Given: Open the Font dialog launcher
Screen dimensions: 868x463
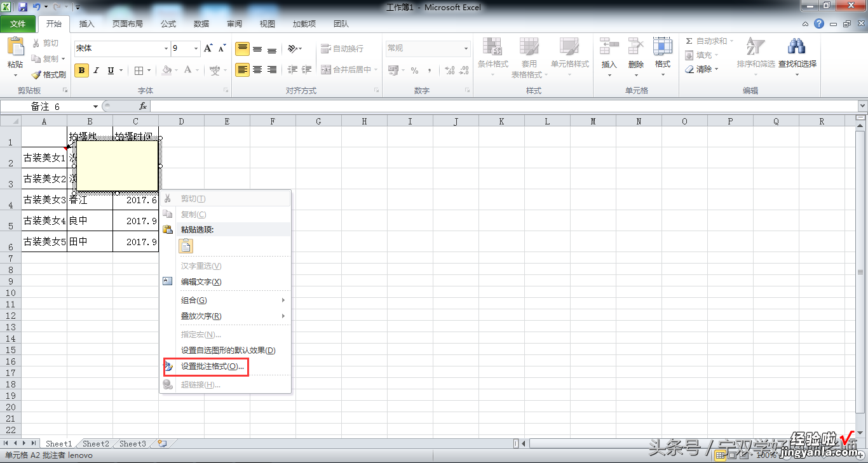Looking at the screenshot, I should (226, 91).
